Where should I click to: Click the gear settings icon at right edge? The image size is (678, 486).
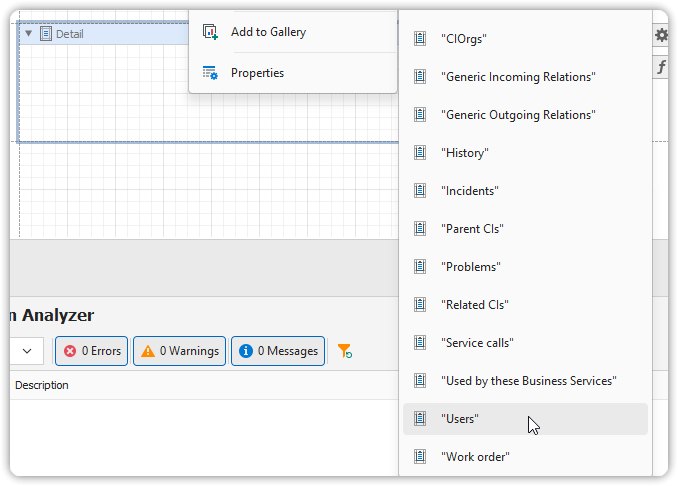coord(661,35)
